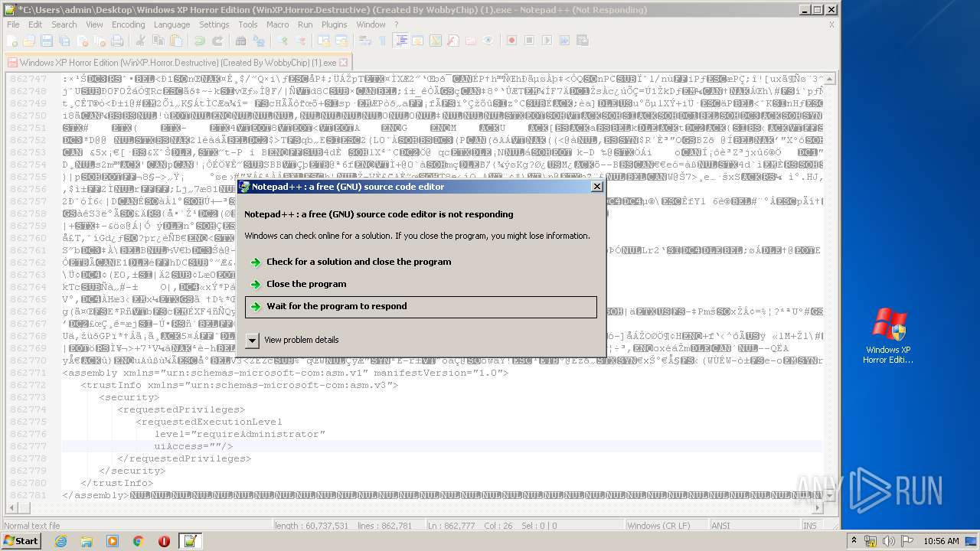The height and width of the screenshot is (551, 980).
Task: Click the Start Recording macro icon
Action: 511,41
